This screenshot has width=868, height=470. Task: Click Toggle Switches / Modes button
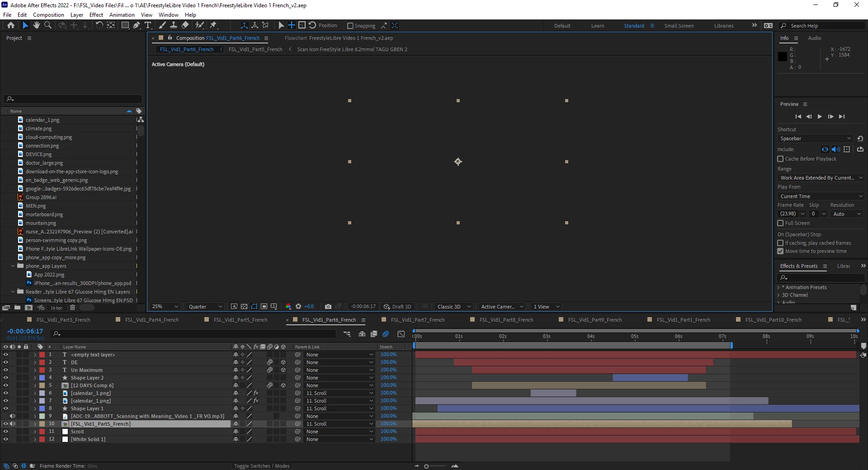(262, 466)
